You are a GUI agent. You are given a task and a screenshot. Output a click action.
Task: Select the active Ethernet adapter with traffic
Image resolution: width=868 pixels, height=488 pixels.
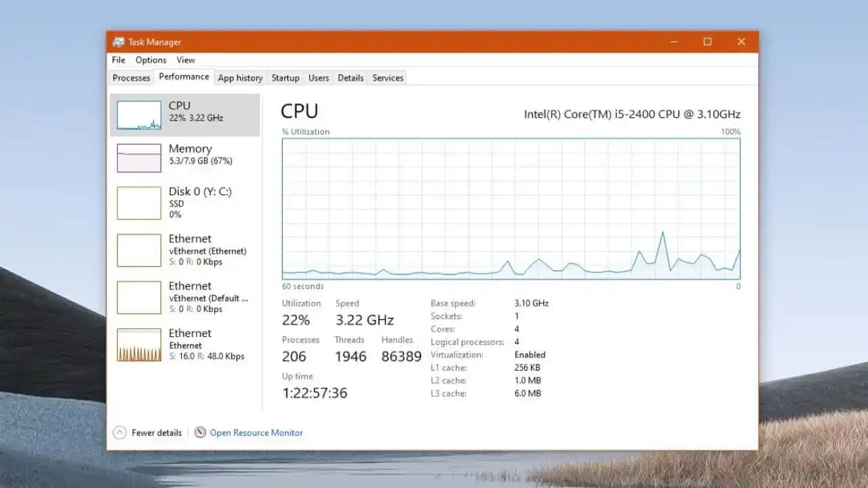(x=200, y=345)
